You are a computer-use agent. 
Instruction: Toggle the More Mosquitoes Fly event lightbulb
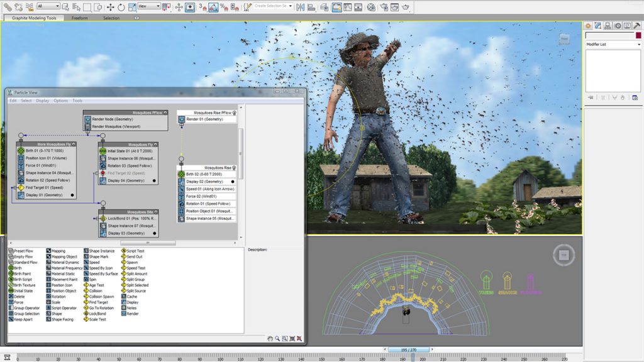(x=74, y=144)
